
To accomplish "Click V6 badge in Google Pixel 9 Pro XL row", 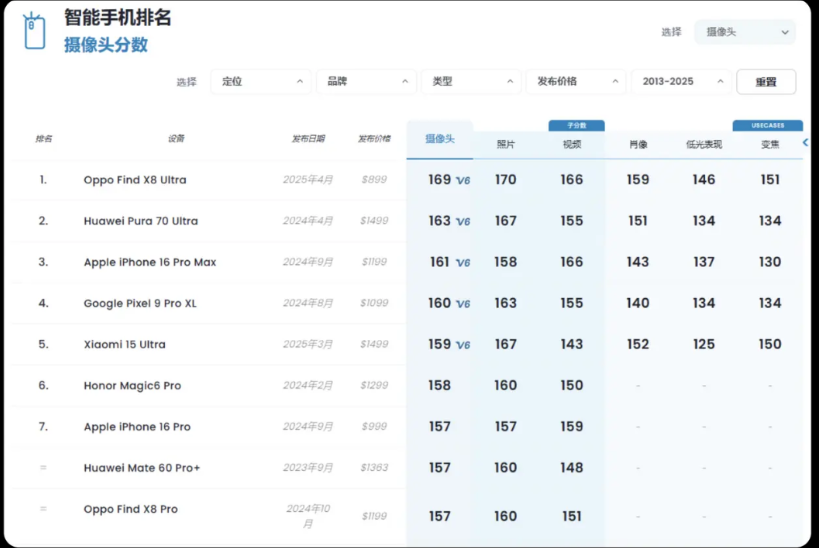I will 463,304.
